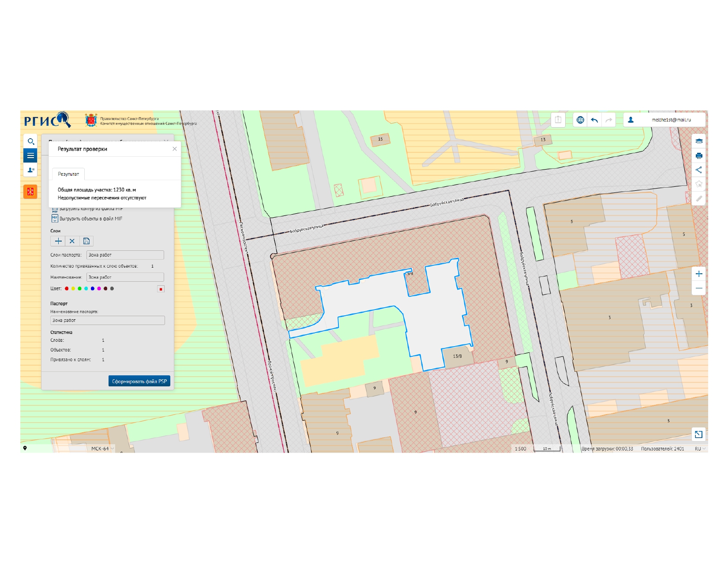
Task: Pick the cyan color dot
Action: point(86,289)
